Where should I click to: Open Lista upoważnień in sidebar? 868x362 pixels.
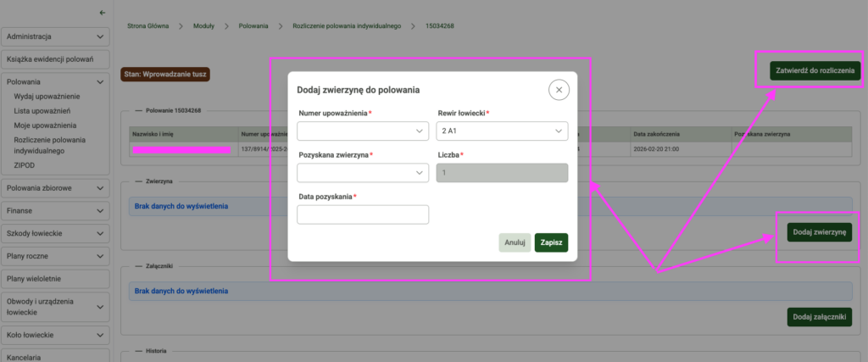tap(42, 111)
